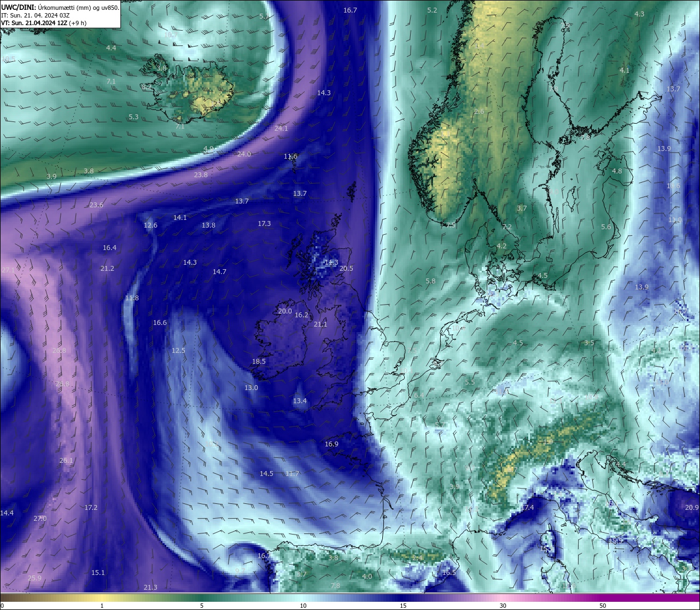The image size is (700, 610).
Task: Click the 4.2 value over northern Denmark
Action: [501, 246]
